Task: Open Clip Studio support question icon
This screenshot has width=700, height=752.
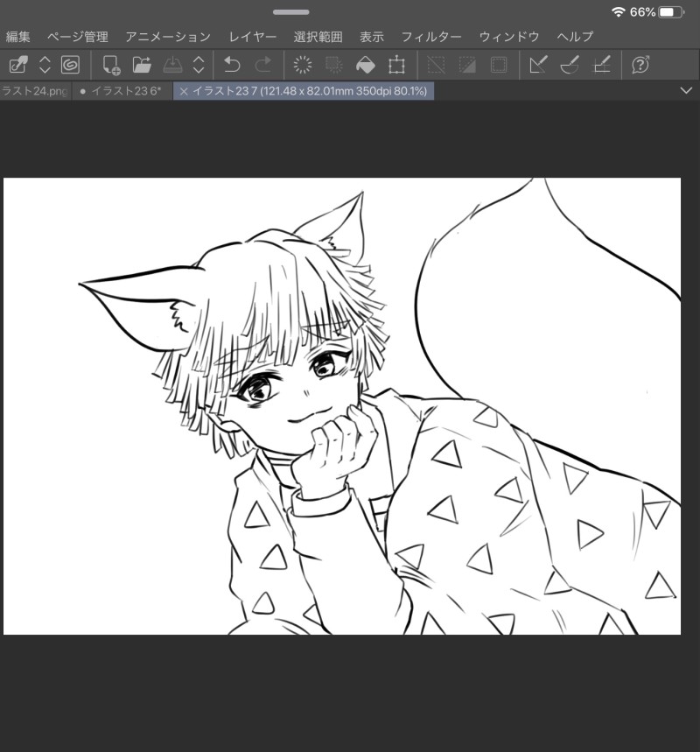Action: (x=640, y=65)
